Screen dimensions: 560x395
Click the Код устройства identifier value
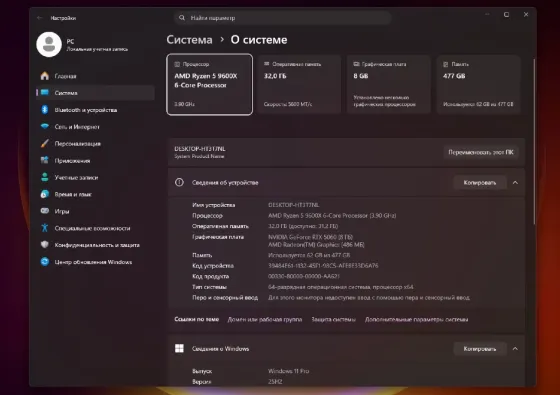click(x=323, y=265)
